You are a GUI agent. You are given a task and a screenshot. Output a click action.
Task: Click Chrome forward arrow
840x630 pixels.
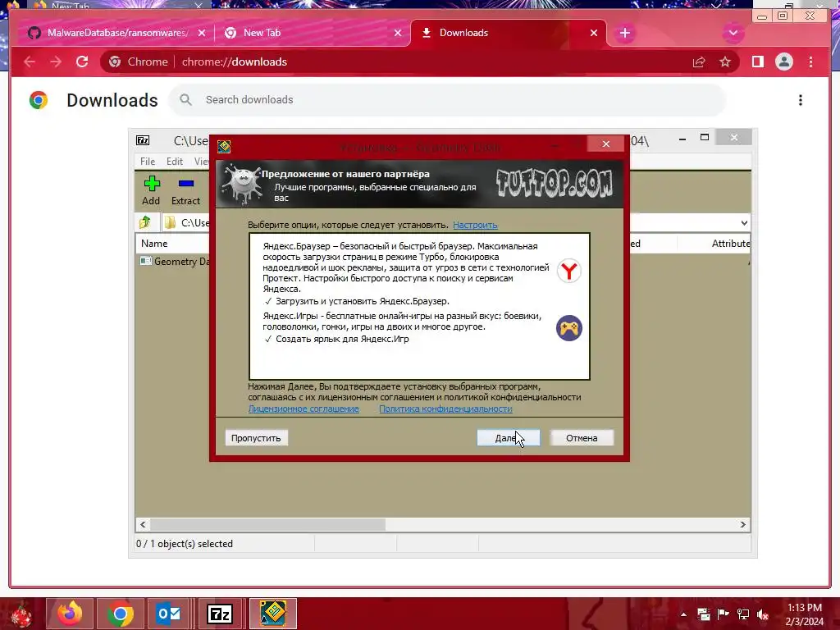tap(56, 62)
